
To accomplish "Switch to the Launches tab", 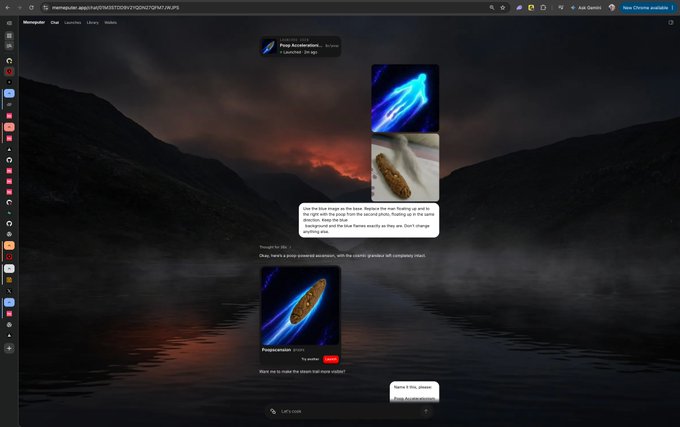I will (x=72, y=23).
